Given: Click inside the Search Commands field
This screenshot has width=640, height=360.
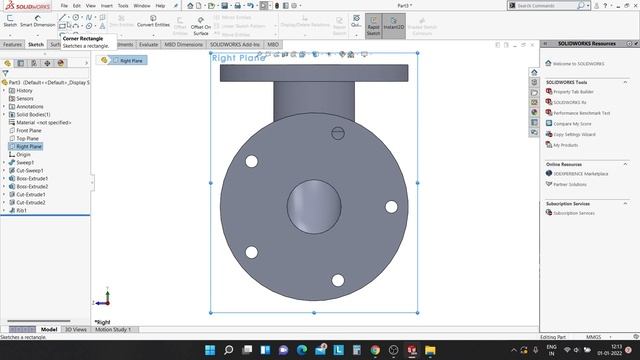Looking at the screenshot, I should (546, 6).
